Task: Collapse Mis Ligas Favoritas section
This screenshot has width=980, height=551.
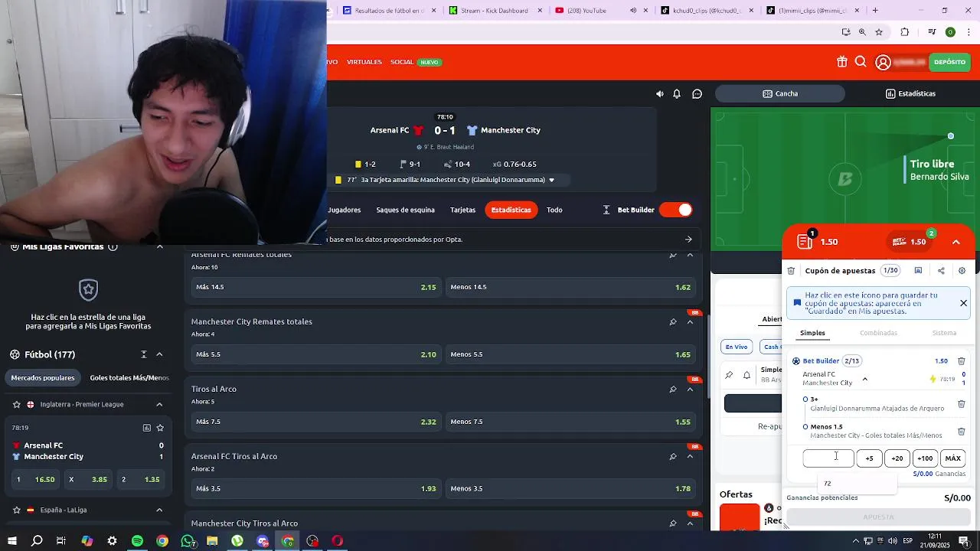Action: (159, 246)
